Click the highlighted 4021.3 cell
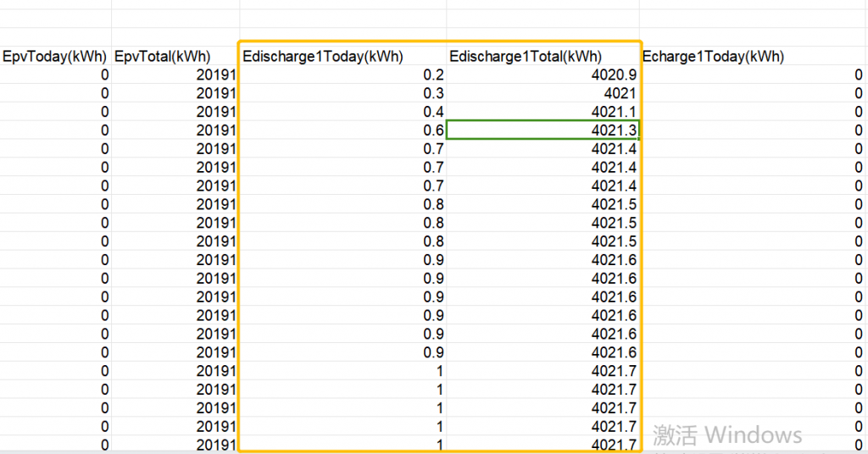 543,130
